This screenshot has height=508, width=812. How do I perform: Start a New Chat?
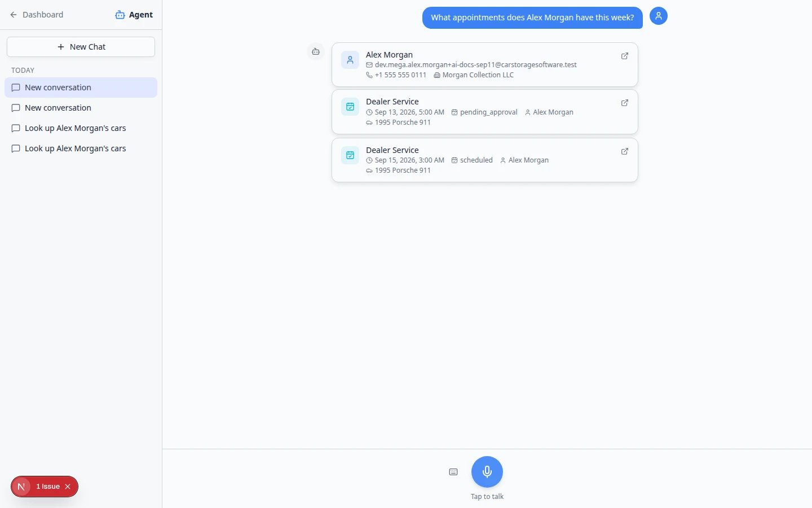(x=81, y=47)
